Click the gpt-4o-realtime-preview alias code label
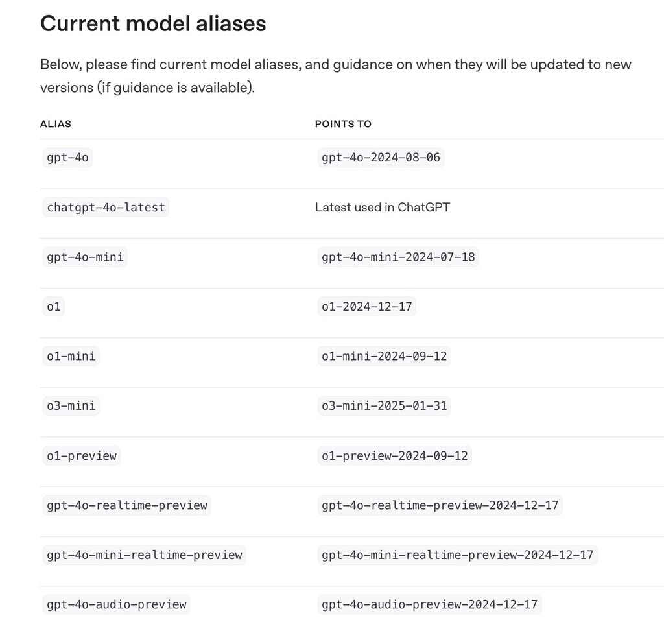 [127, 505]
